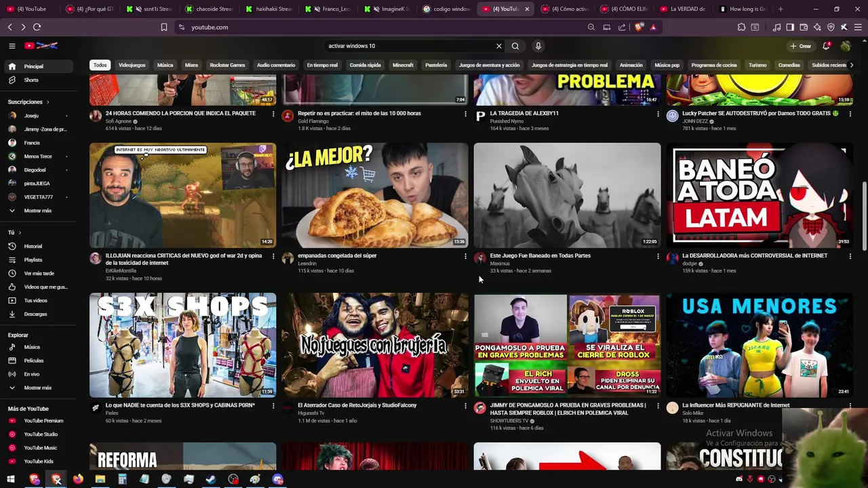Screen dimensions: 868x488
Task: Open Firefox from the taskbar
Action: [78, 479]
